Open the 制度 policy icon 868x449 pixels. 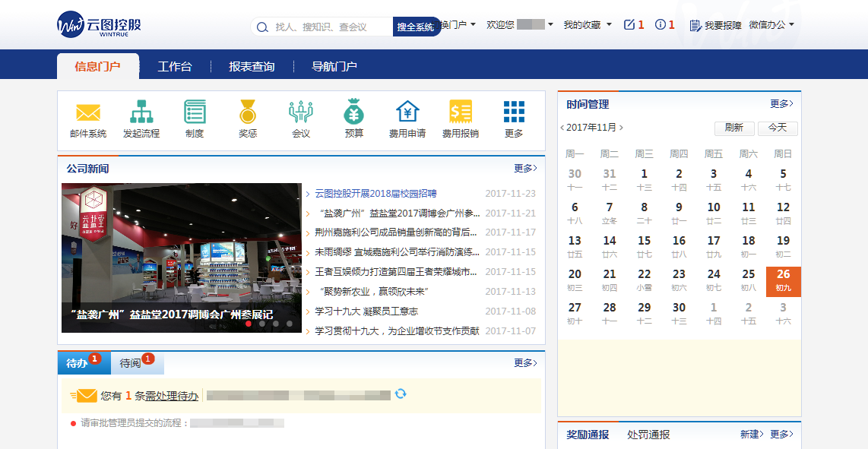point(195,112)
